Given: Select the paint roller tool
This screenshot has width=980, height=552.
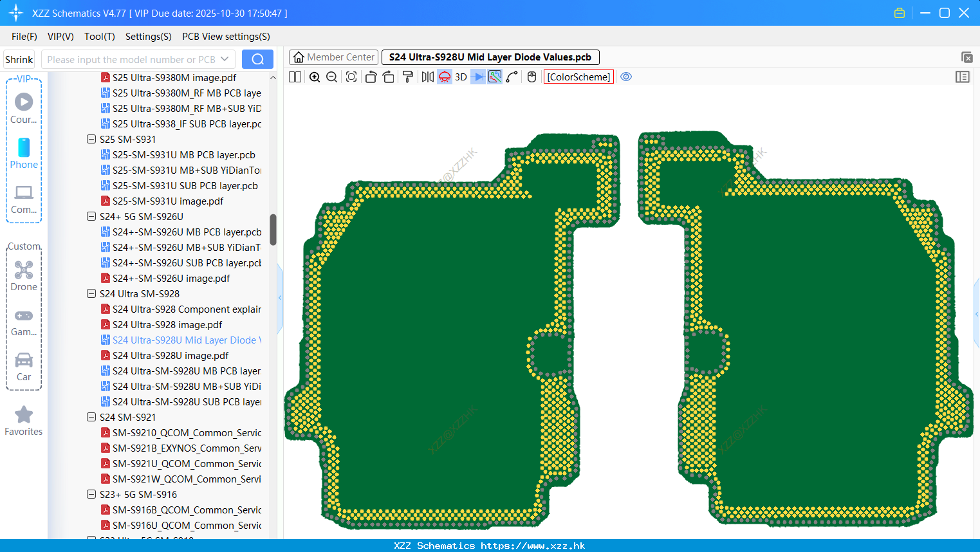Looking at the screenshot, I should pyautogui.click(x=407, y=77).
